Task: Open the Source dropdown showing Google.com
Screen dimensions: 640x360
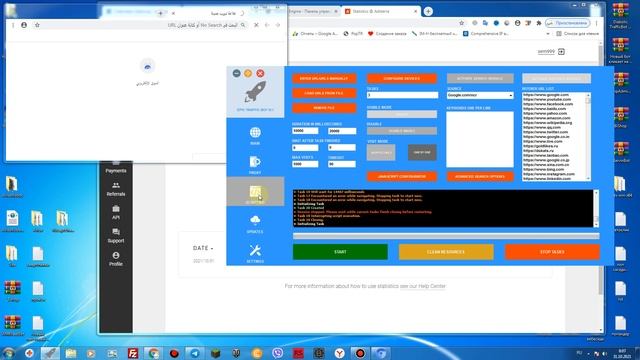Action: 480,95
